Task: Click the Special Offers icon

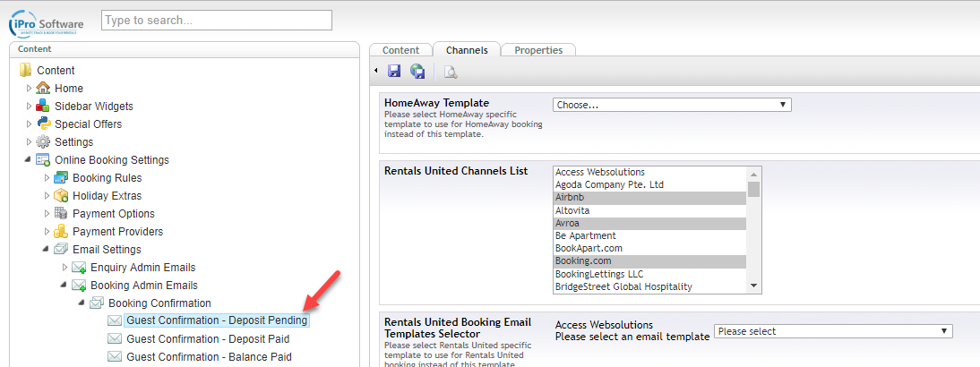Action: point(43,124)
